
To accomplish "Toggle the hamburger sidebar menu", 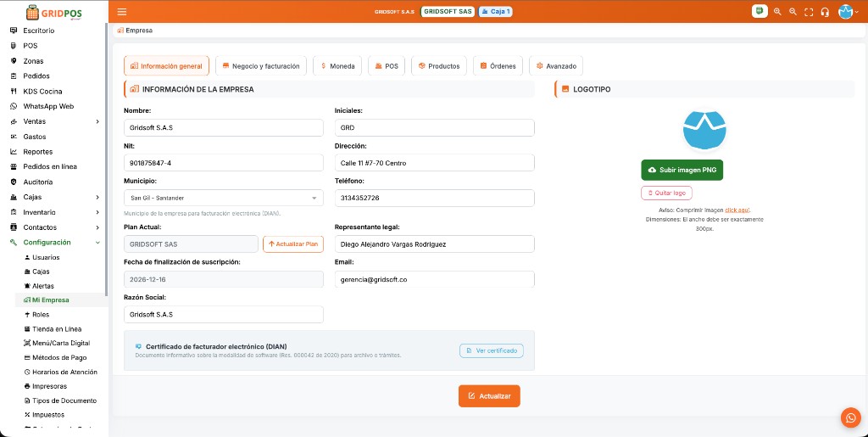I will [x=122, y=12].
